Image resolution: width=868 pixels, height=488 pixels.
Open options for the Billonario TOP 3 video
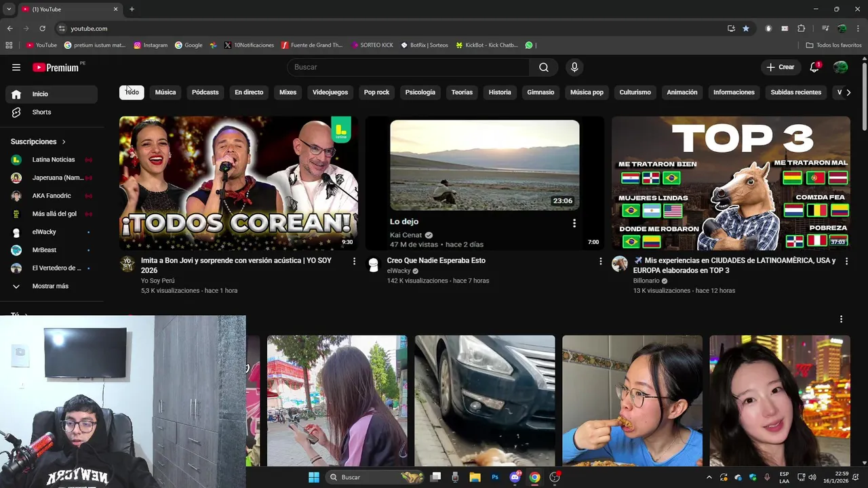[846, 261]
